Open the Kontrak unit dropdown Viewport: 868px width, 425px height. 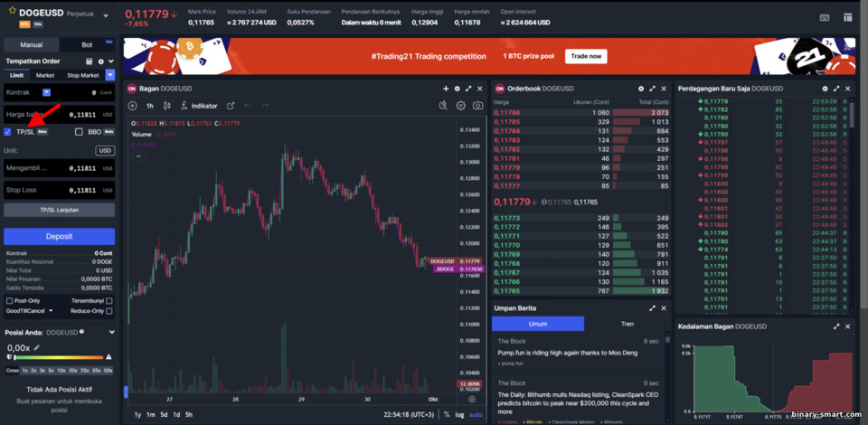coord(46,92)
